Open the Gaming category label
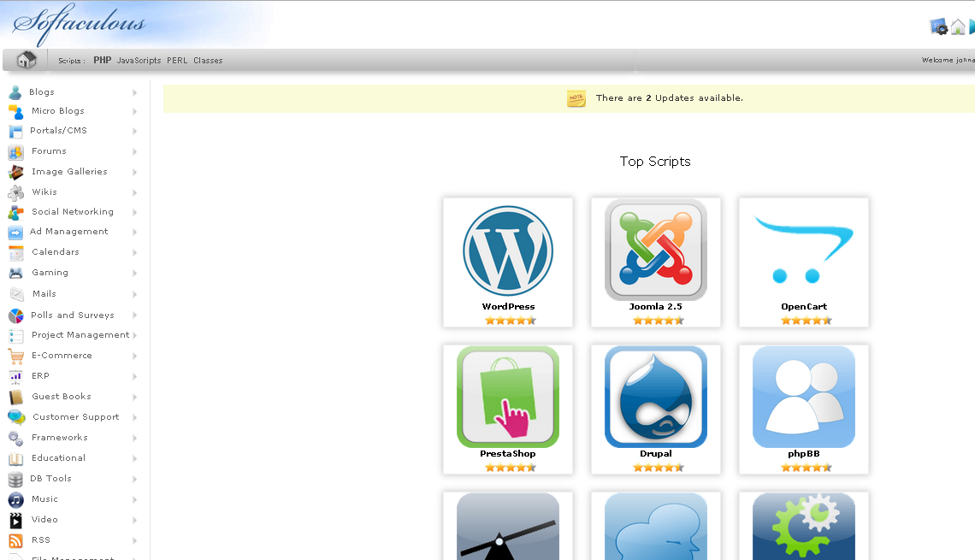The width and height of the screenshot is (975, 560). coord(50,272)
